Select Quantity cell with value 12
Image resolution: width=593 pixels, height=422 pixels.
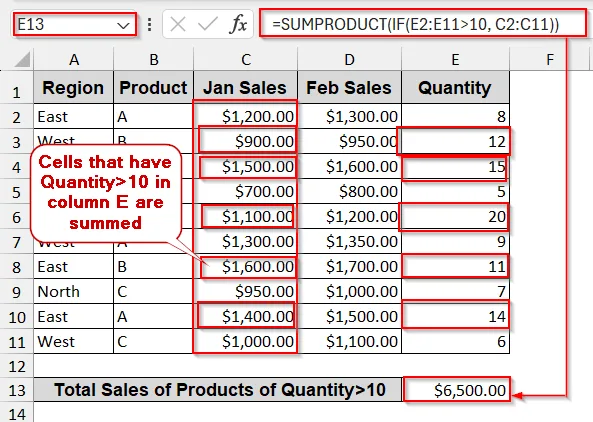point(455,141)
